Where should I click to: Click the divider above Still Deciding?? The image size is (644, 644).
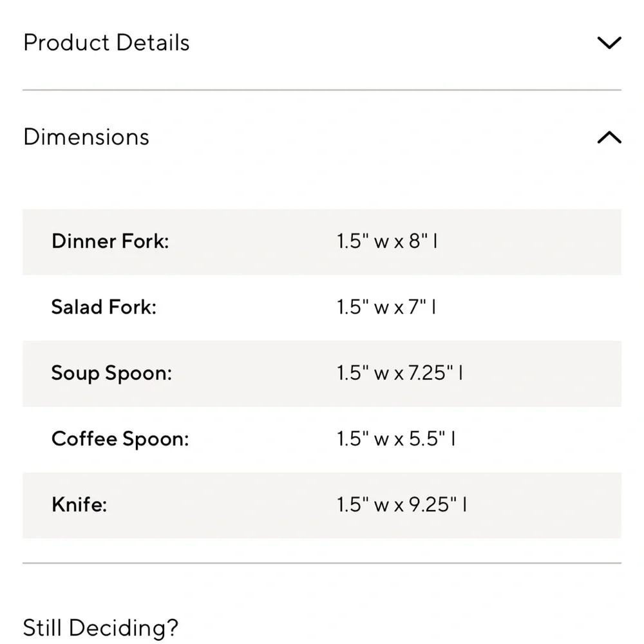click(322, 562)
